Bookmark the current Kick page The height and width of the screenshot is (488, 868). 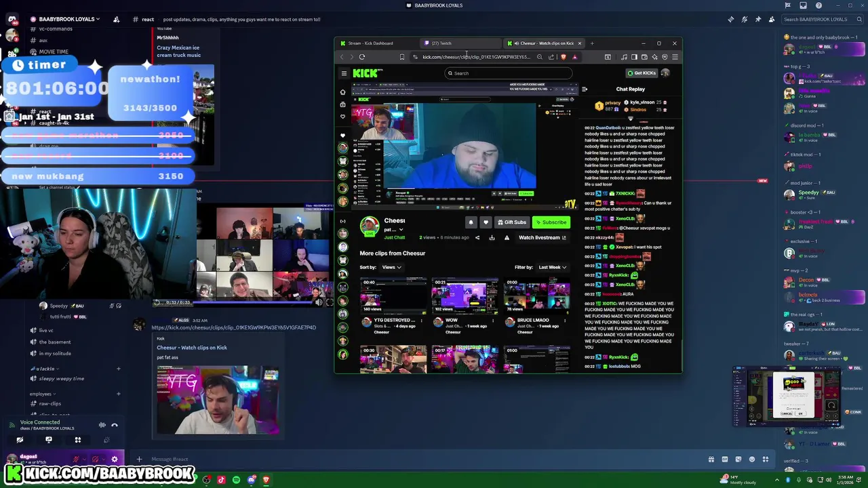pyautogui.click(x=401, y=57)
